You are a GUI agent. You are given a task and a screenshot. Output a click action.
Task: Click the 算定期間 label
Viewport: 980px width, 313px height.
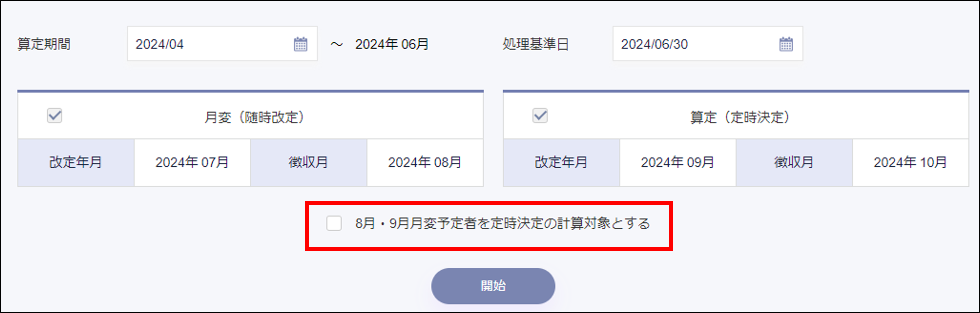coord(44,44)
